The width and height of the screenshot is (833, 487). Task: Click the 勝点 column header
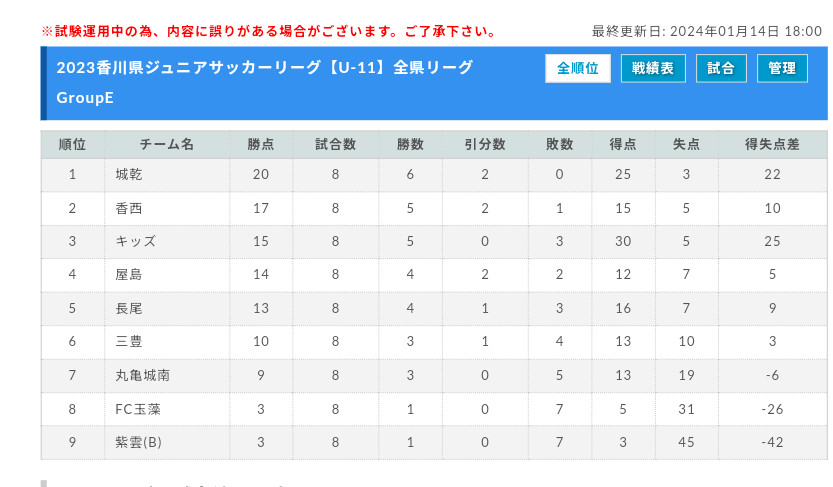(261, 144)
